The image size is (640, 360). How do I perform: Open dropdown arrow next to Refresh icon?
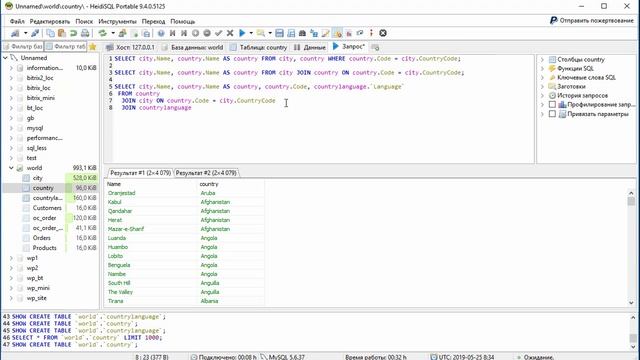tap(113, 33)
